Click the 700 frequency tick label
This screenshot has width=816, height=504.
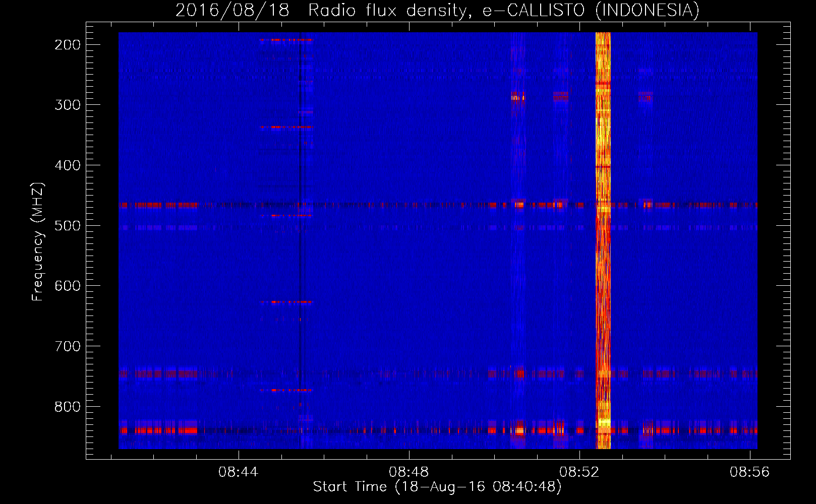pos(68,346)
